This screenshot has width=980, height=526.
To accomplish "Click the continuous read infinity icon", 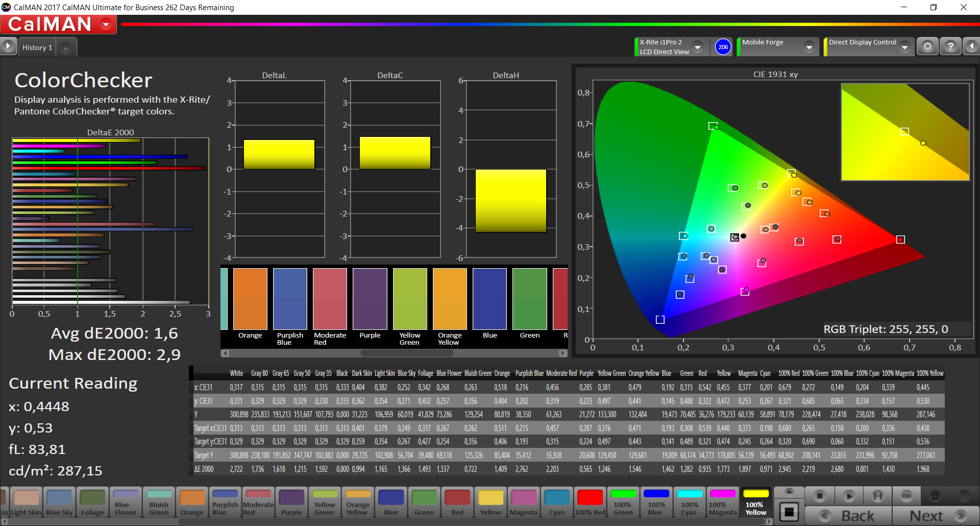I will tap(906, 496).
